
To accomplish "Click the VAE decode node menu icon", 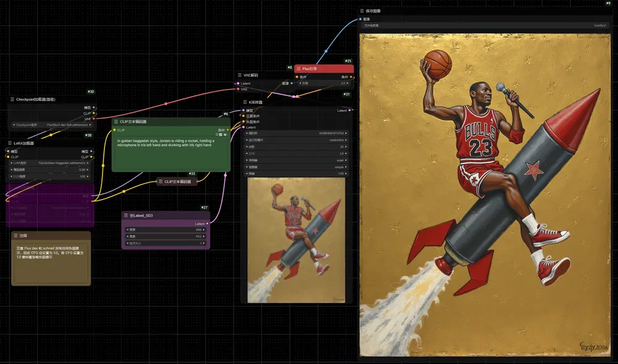I will pyautogui.click(x=240, y=75).
